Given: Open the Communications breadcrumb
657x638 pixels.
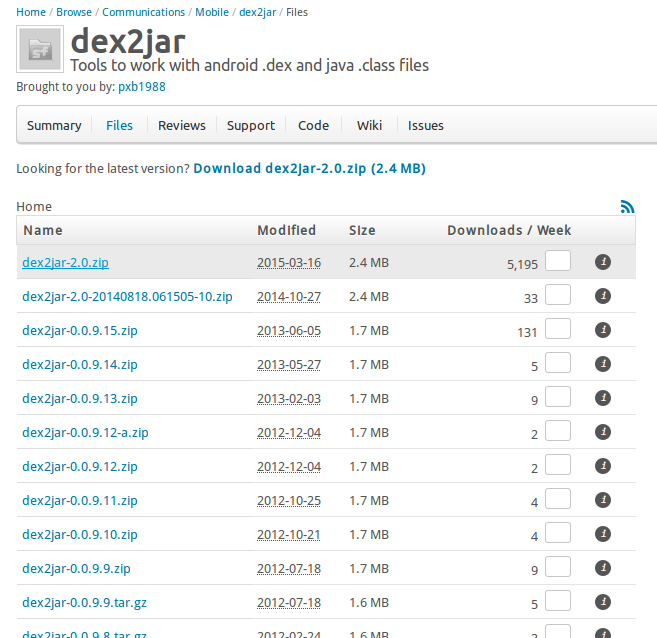Looking at the screenshot, I should pyautogui.click(x=143, y=12).
